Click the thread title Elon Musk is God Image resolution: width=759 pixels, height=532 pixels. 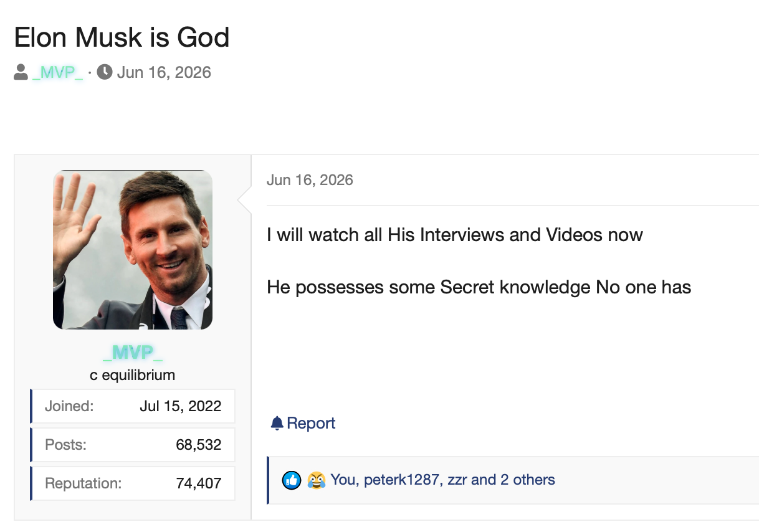tap(122, 37)
